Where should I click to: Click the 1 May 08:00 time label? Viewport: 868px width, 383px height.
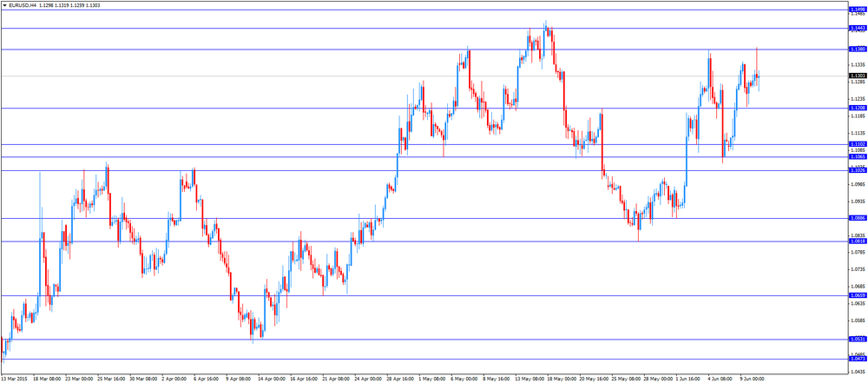pos(432,379)
